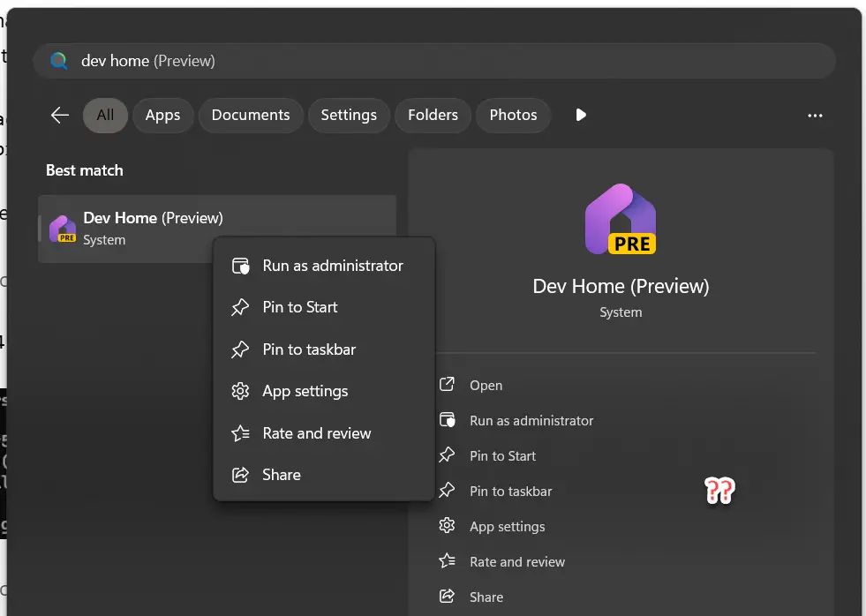Choose Share in the context menu
Screen dimensions: 866x616
tap(324, 475)
